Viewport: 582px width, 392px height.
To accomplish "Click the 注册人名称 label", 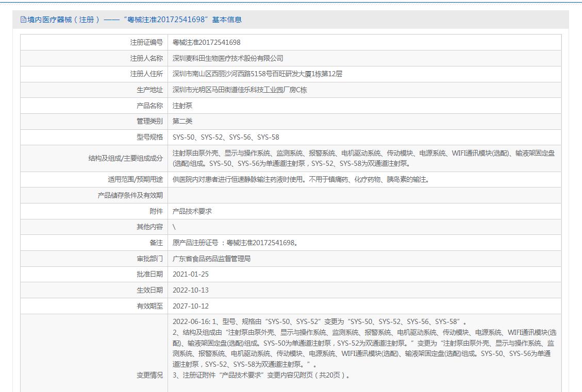I will (x=146, y=58).
